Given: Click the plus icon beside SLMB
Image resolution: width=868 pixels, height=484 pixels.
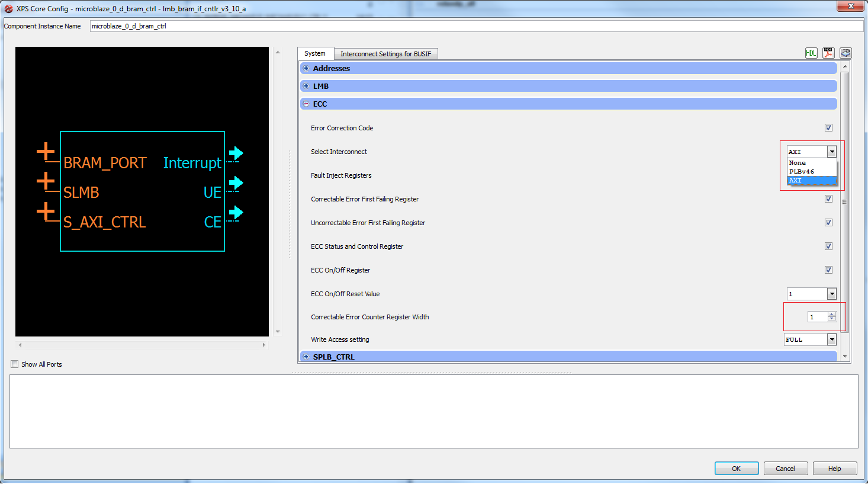Looking at the screenshot, I should pyautogui.click(x=46, y=181).
